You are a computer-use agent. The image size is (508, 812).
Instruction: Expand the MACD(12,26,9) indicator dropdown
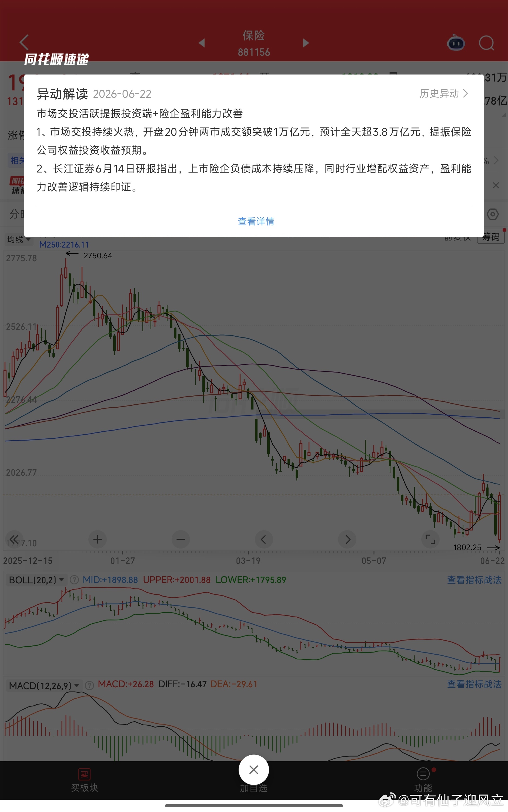pyautogui.click(x=44, y=685)
